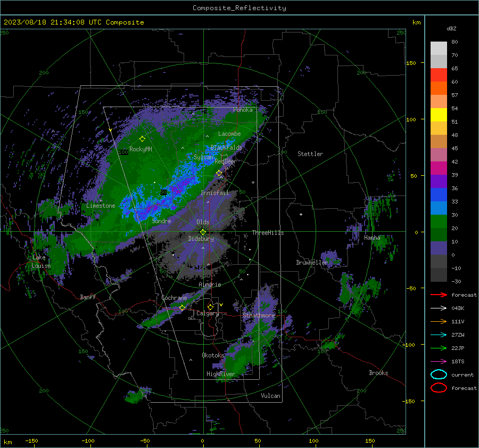Image resolution: width=479 pixels, height=448 pixels.
Task: Click the red forecast arrow in legend
Action: [439, 295]
